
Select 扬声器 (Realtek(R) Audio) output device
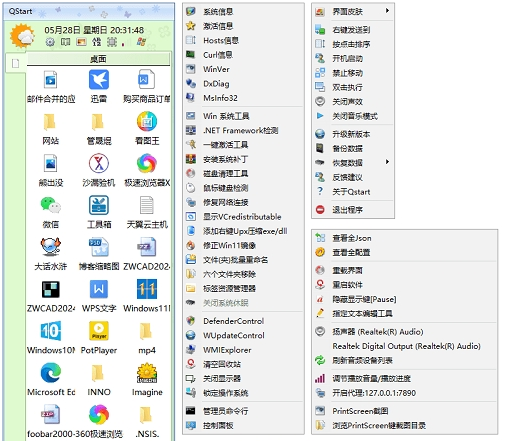coord(405,332)
